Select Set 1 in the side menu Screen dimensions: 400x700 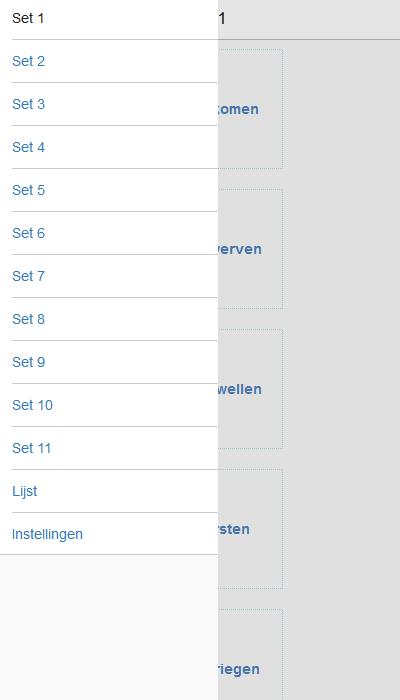109,19
